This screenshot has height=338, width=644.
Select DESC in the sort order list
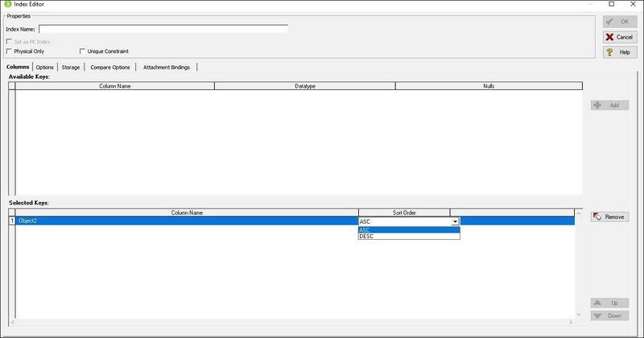click(409, 236)
